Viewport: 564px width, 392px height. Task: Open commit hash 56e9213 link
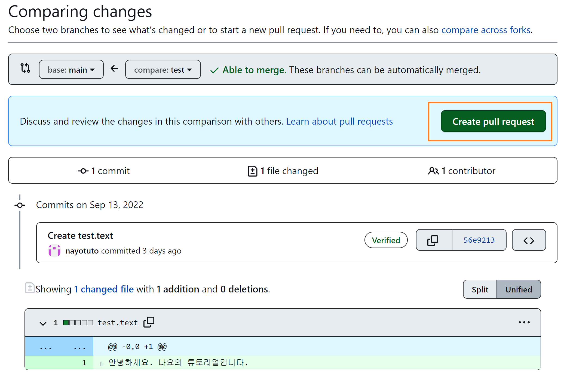point(479,240)
